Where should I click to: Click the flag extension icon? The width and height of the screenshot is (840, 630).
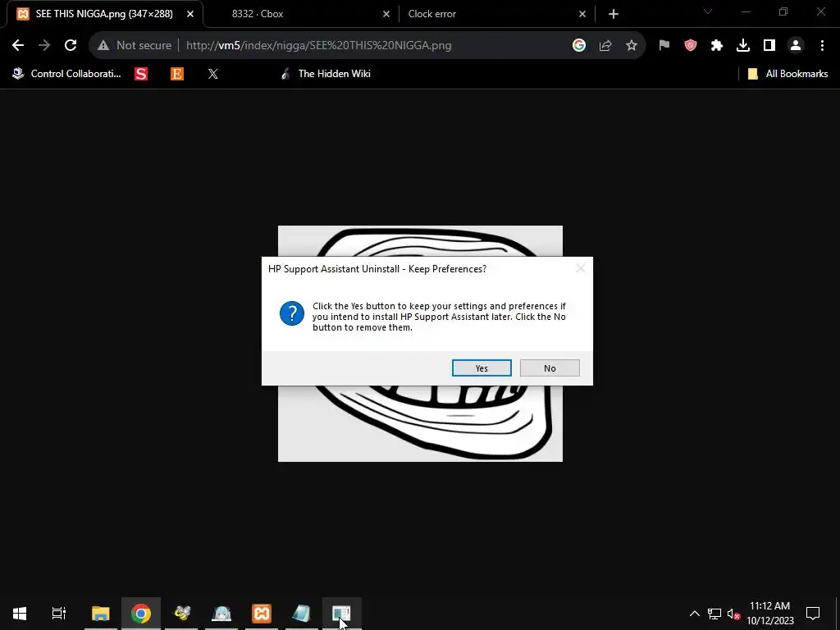[x=664, y=46]
